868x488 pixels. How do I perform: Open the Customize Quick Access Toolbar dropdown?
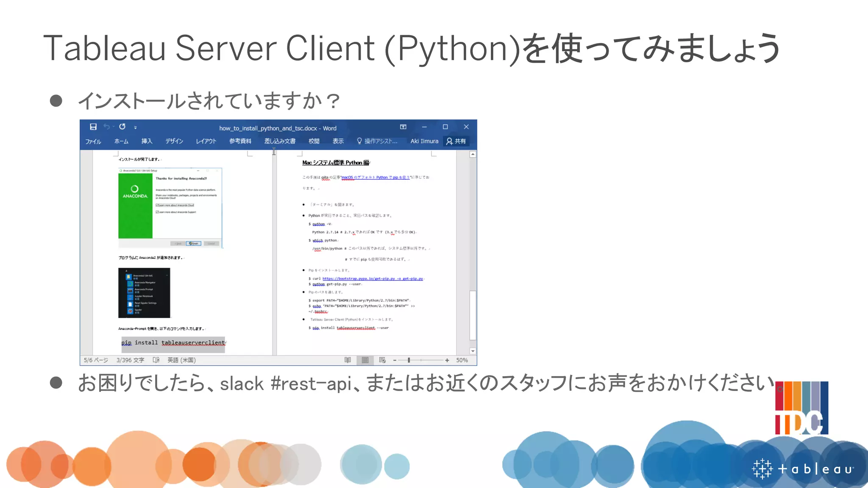(x=135, y=127)
